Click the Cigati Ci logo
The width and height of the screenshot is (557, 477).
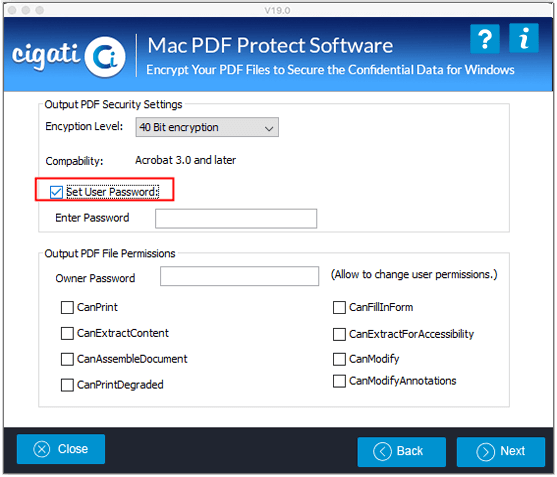69,57
